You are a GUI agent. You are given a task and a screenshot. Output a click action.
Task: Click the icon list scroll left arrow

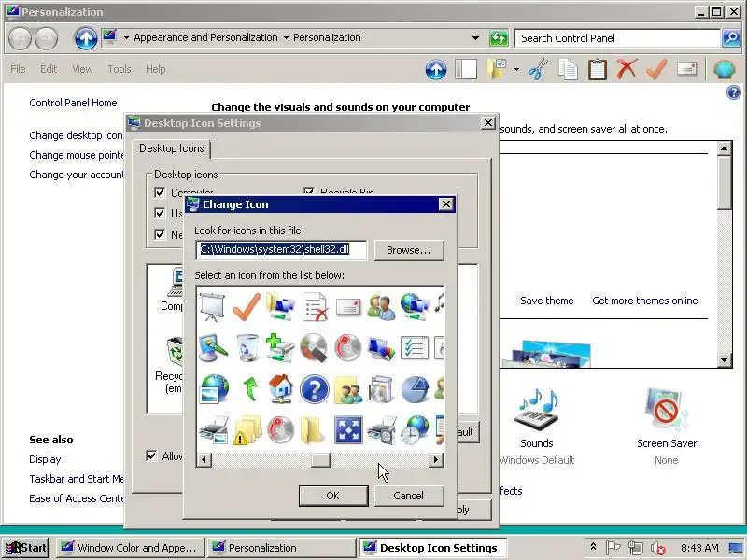[x=204, y=460]
